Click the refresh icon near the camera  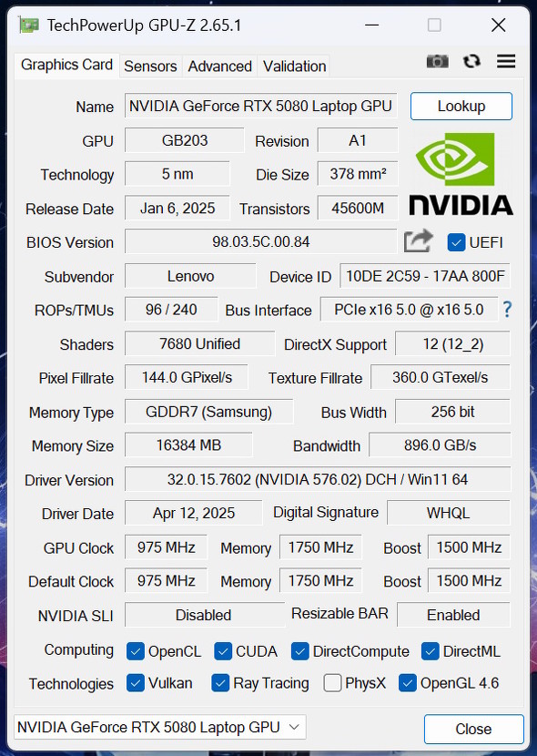(471, 61)
